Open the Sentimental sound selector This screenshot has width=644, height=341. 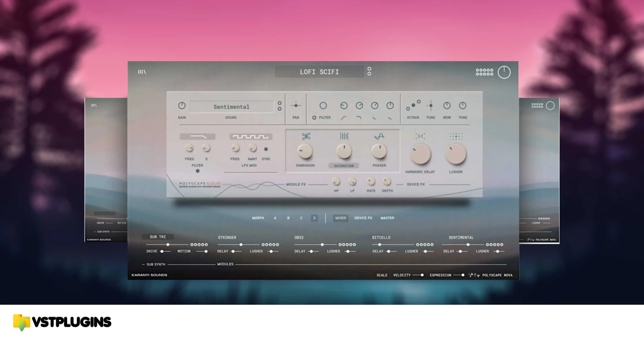pyautogui.click(x=231, y=107)
